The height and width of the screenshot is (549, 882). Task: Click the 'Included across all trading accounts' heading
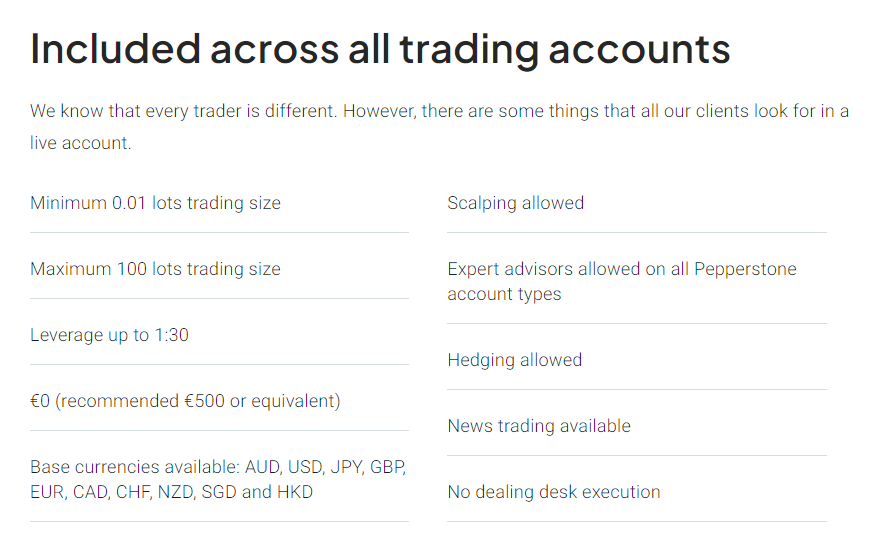click(x=380, y=49)
